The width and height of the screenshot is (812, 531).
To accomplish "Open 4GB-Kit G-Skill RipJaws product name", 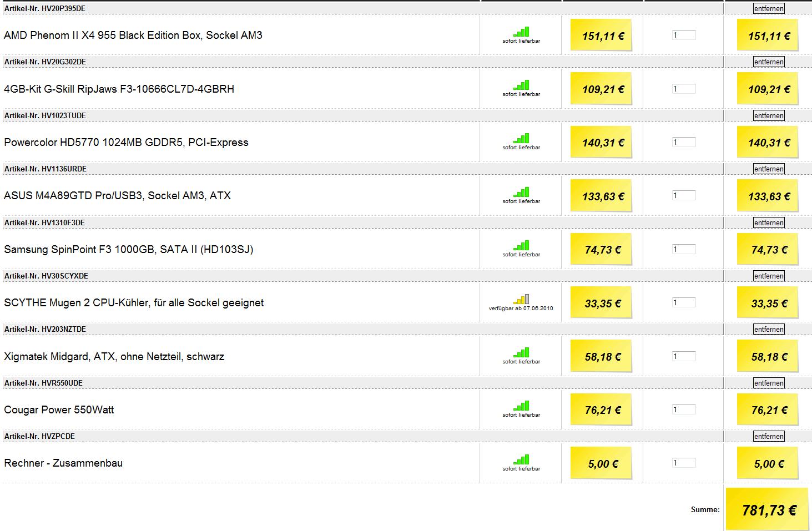I will pyautogui.click(x=119, y=89).
